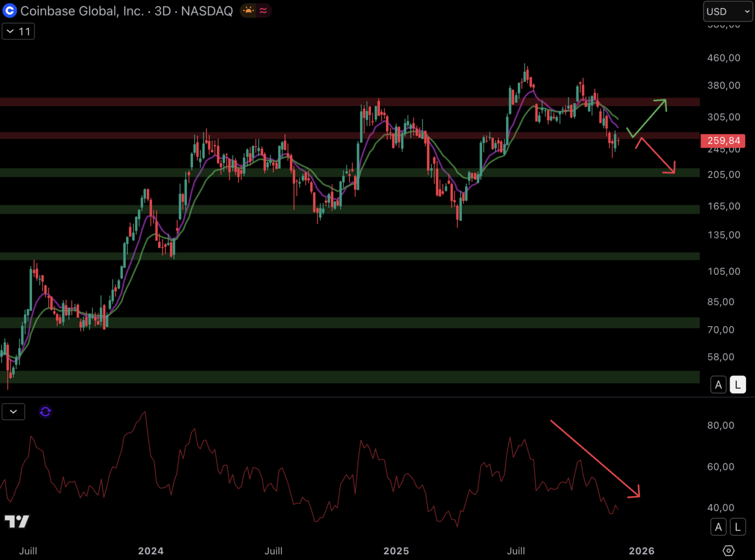Click the Coinbase Global, Inc. symbol title
This screenshot has height=560, width=755.
click(82, 11)
